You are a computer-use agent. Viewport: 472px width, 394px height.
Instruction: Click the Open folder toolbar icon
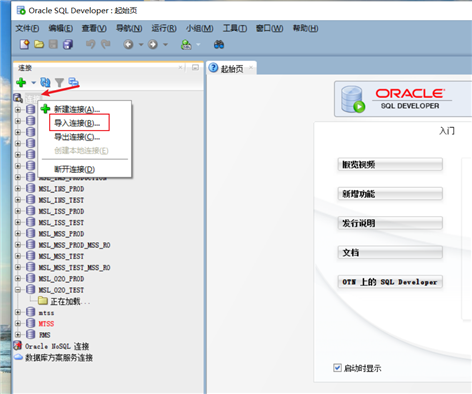click(x=39, y=44)
